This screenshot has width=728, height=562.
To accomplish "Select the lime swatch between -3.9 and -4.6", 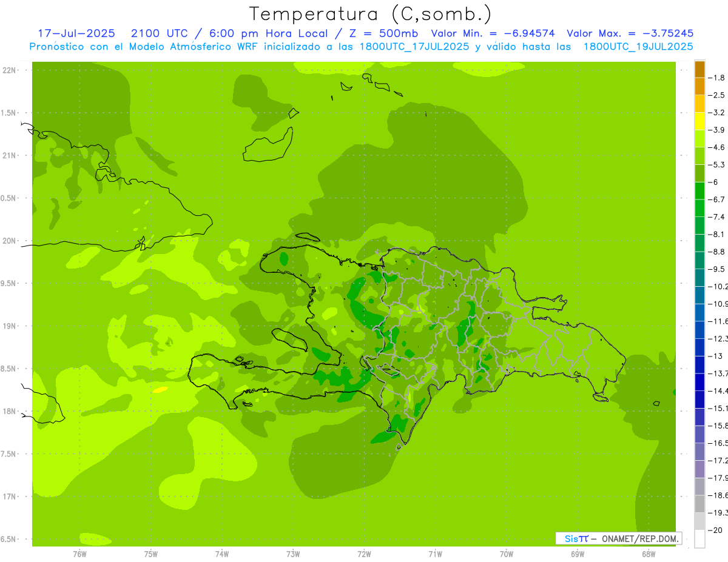I will pyautogui.click(x=699, y=139).
